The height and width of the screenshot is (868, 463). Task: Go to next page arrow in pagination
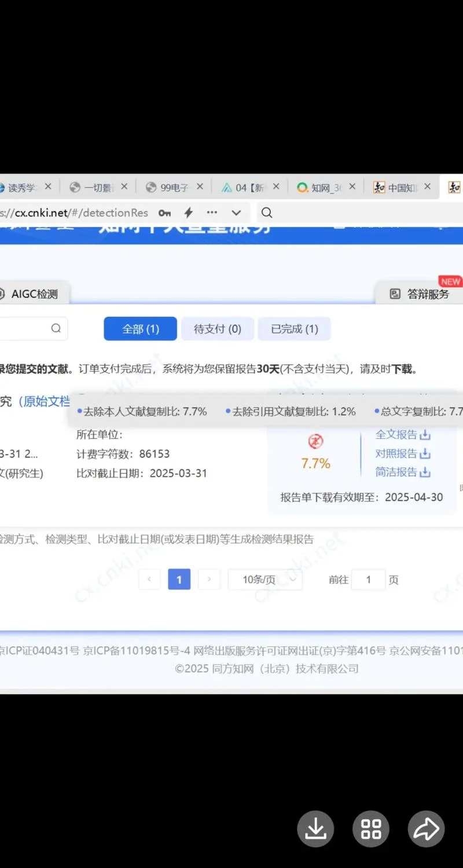click(x=209, y=579)
